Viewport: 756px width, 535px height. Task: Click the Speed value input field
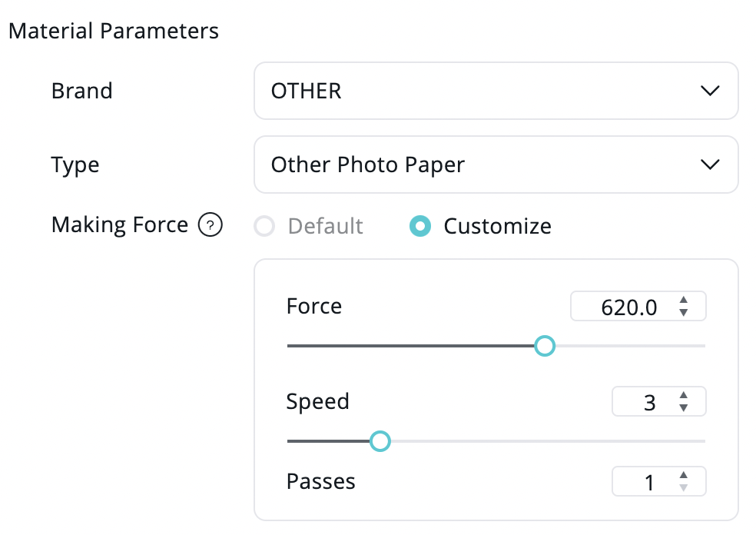click(645, 403)
